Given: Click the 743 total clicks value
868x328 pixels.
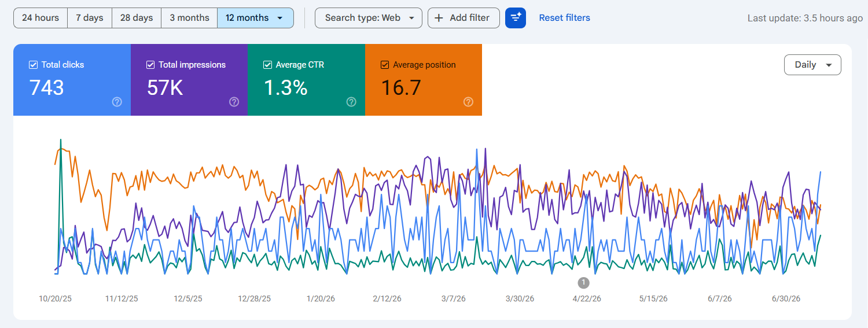Looking at the screenshot, I should point(46,88).
